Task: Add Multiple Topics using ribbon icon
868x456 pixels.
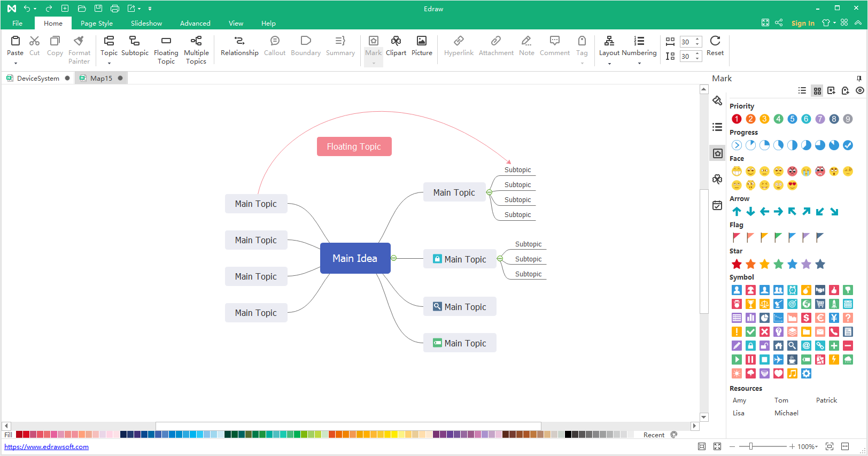Action: [196, 41]
